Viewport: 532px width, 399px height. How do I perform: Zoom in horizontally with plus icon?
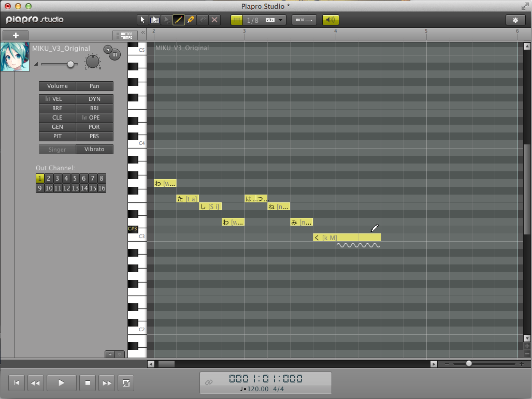point(522,364)
